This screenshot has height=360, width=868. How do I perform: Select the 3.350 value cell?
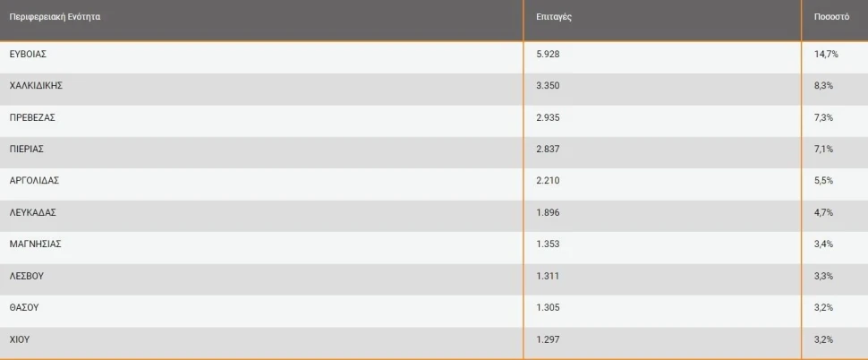point(549,86)
